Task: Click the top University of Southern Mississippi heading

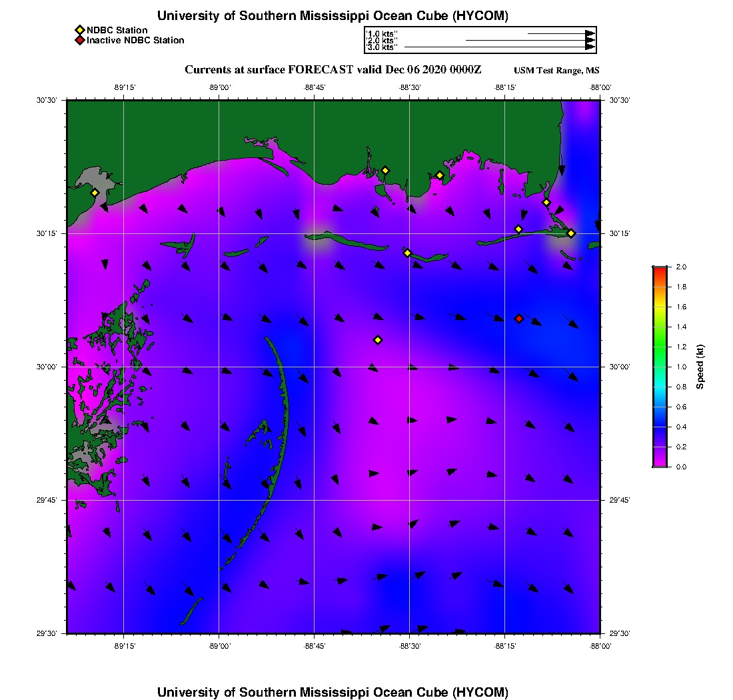Action: [333, 15]
